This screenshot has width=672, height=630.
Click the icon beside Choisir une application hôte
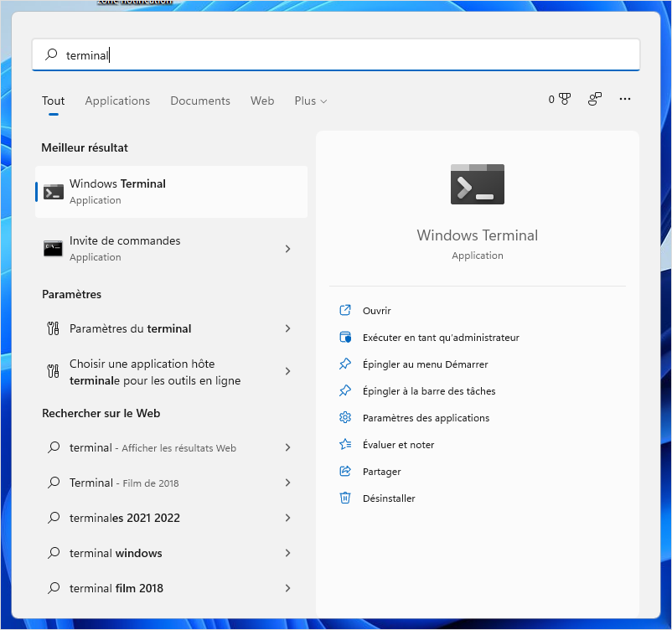pos(53,371)
